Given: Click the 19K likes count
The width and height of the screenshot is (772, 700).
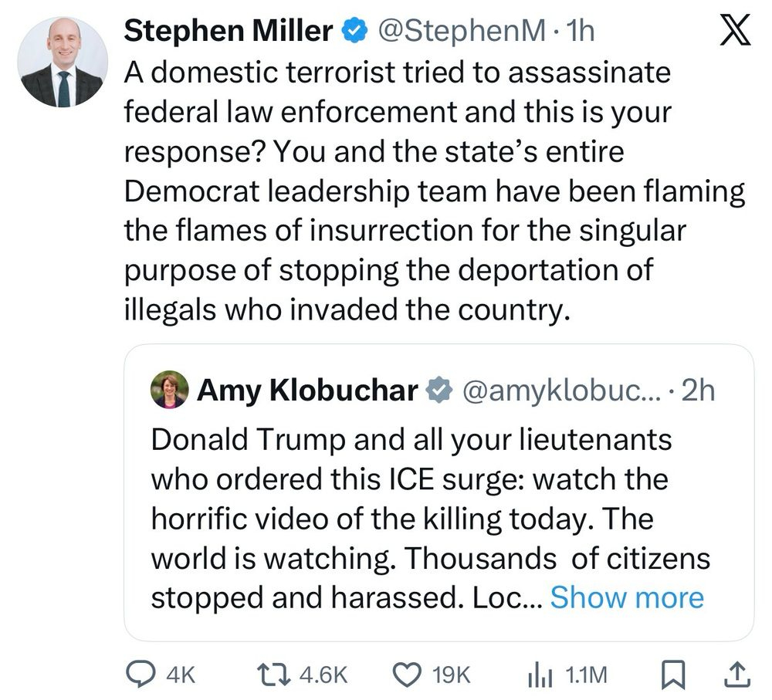Looking at the screenshot, I should pos(452,675).
